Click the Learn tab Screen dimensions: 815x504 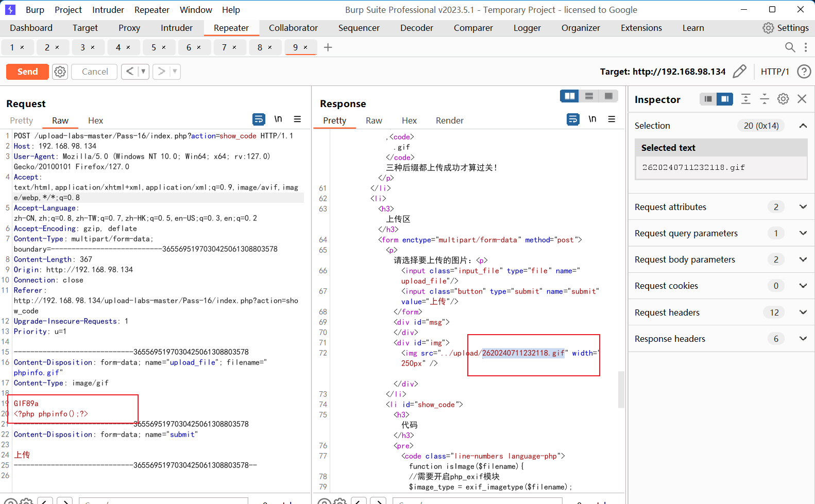693,28
